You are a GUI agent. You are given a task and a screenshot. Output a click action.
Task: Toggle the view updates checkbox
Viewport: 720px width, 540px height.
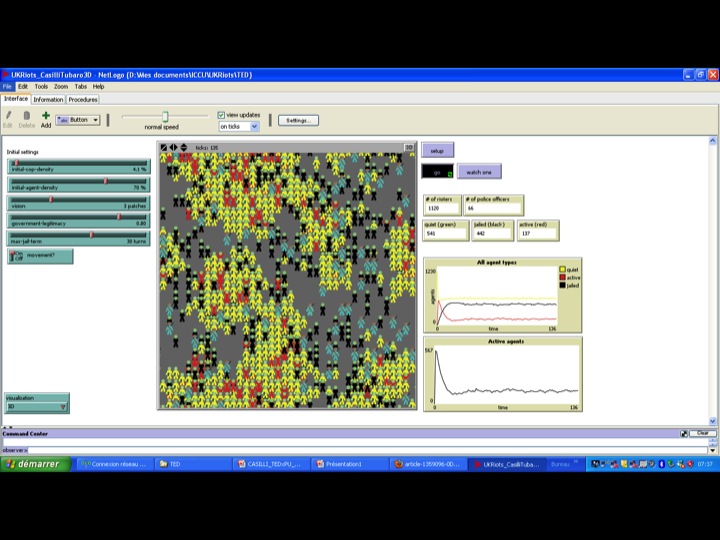221,115
